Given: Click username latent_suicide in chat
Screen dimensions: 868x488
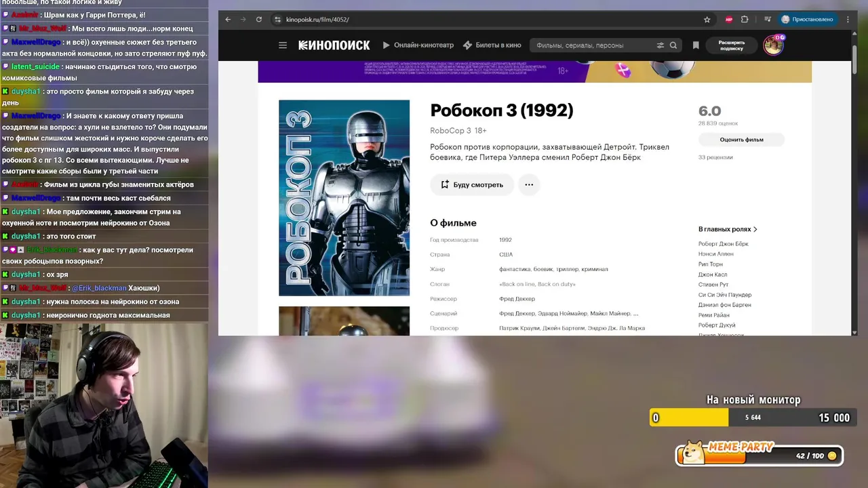Looking at the screenshot, I should click(36, 67).
